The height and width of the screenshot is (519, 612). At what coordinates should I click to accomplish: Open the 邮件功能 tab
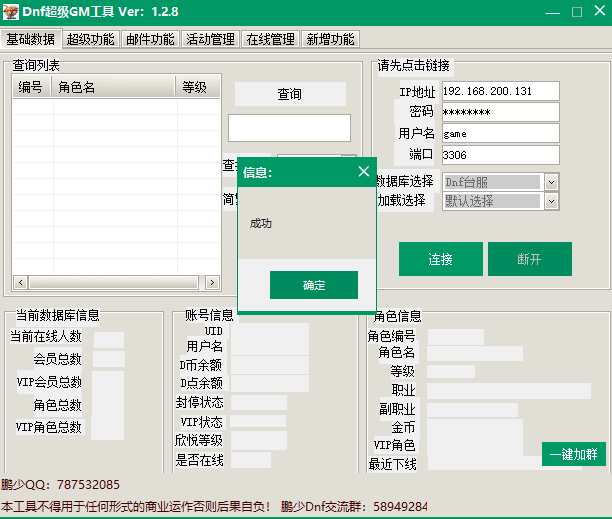click(151, 40)
